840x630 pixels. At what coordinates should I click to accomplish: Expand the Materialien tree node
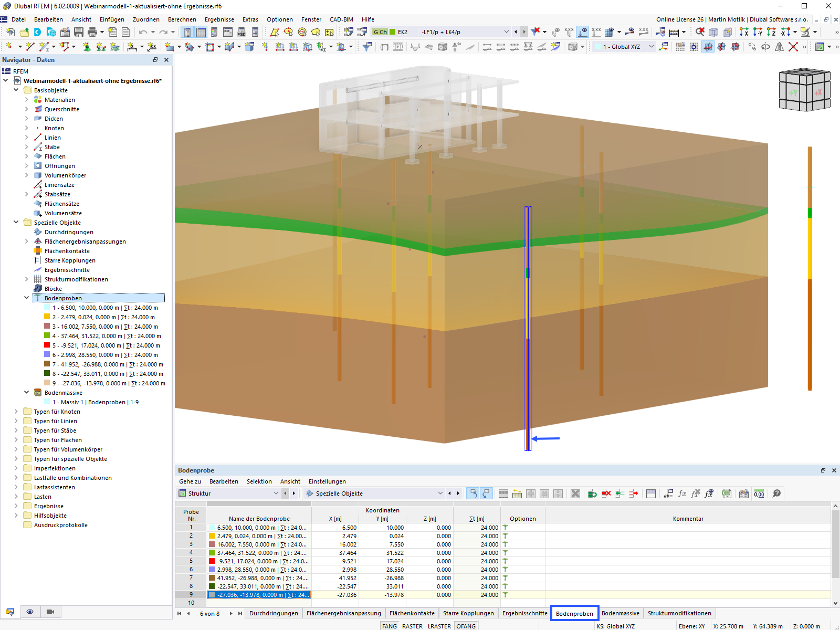[x=27, y=100]
